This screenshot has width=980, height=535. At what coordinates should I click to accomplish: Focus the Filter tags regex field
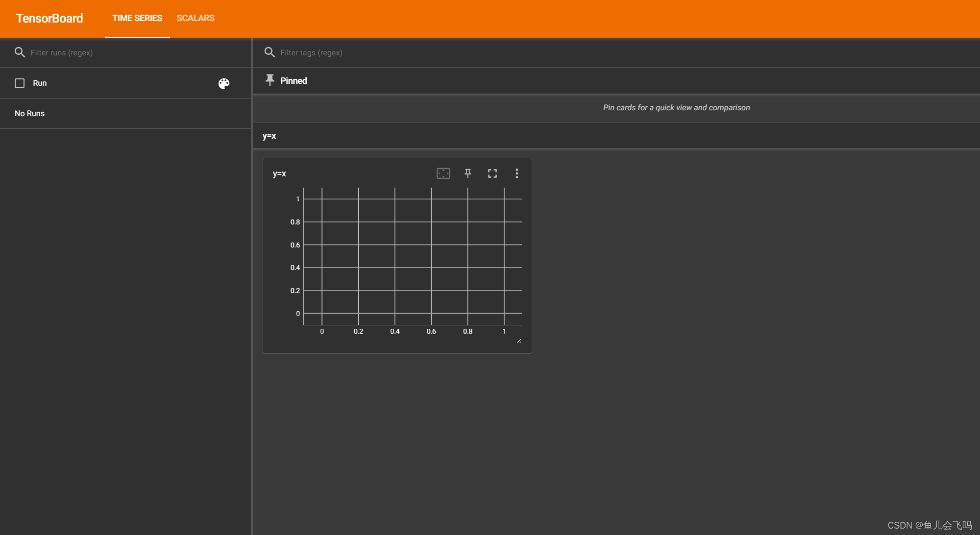588,52
